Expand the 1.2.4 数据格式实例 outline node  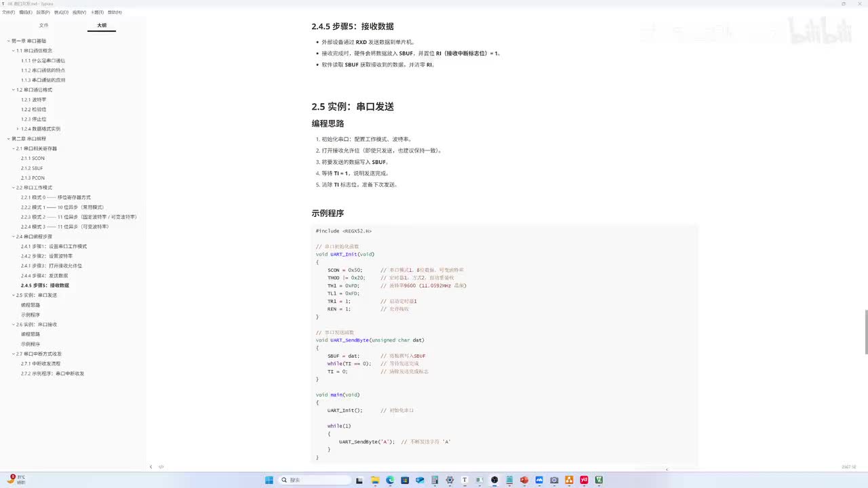tap(18, 129)
